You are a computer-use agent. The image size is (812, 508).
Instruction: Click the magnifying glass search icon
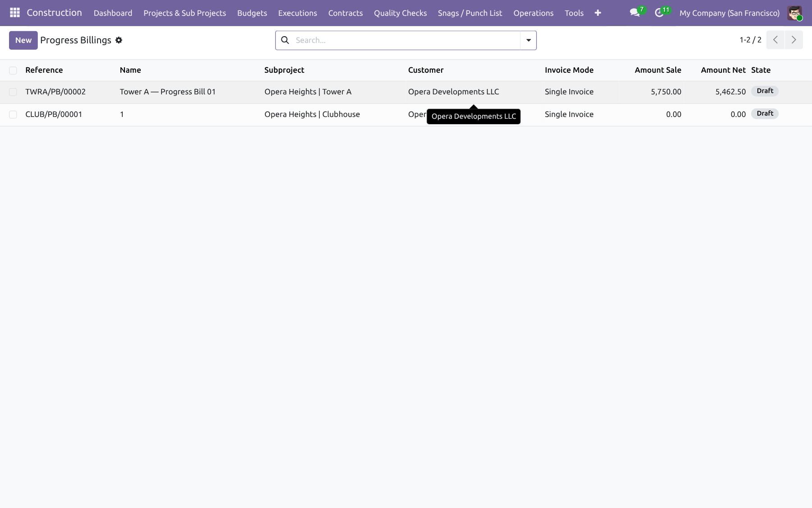(x=285, y=40)
